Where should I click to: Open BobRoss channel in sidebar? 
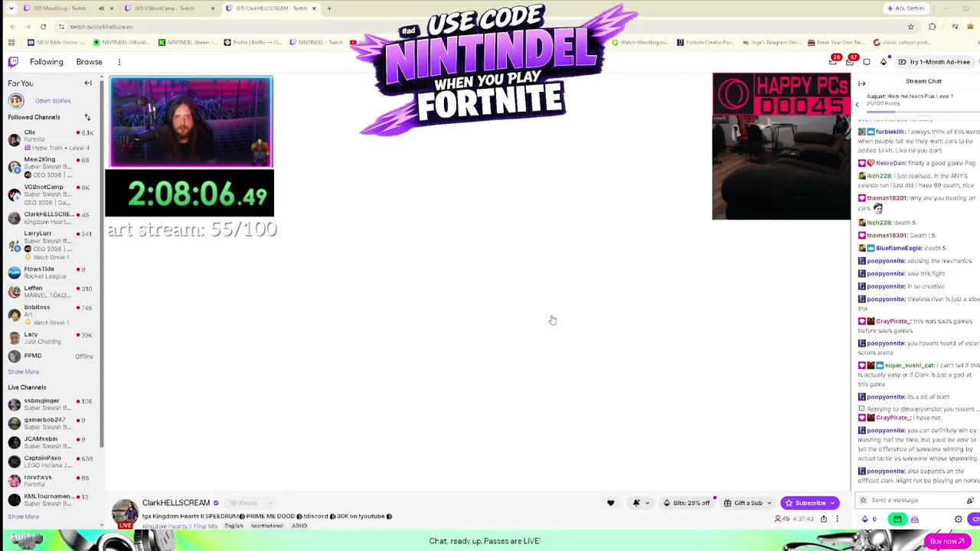click(51, 314)
